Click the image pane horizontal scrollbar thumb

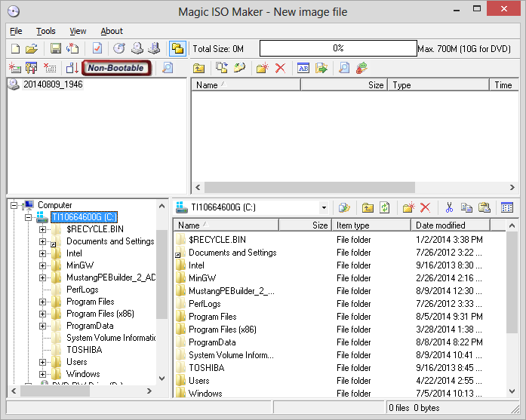pyautogui.click(x=309, y=187)
